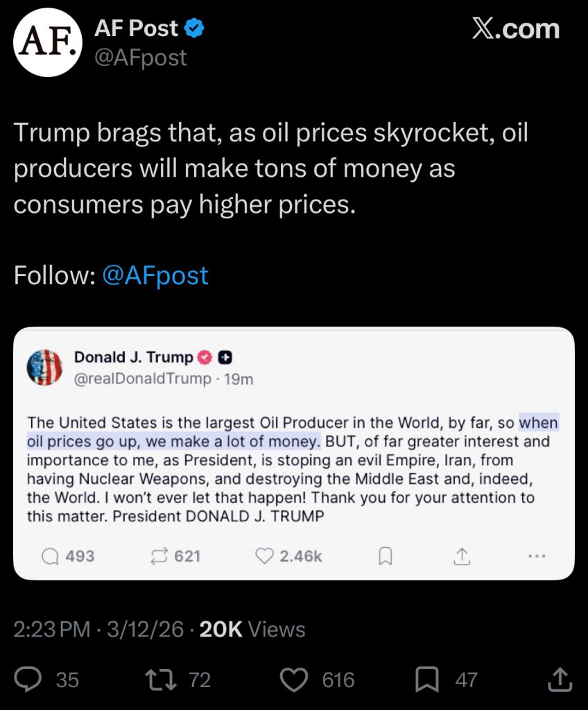Click the AF Post display name
Image resolution: width=588 pixels, height=710 pixels.
pos(137,28)
